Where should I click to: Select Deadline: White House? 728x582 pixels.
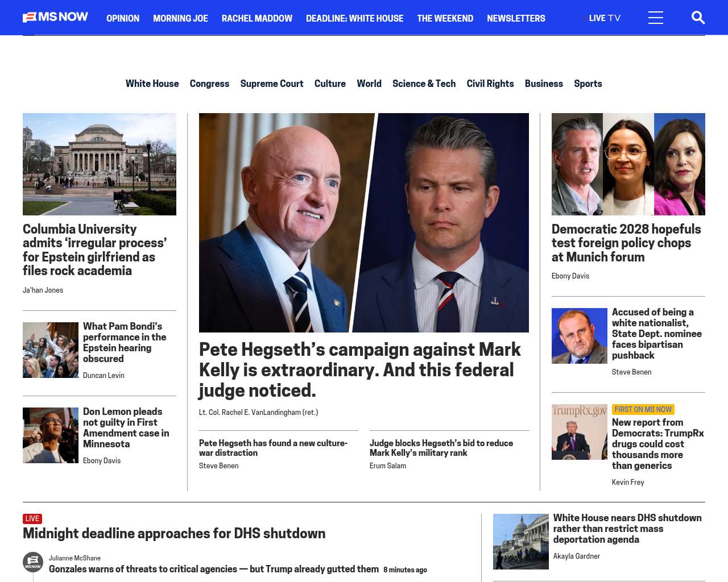[x=354, y=18]
